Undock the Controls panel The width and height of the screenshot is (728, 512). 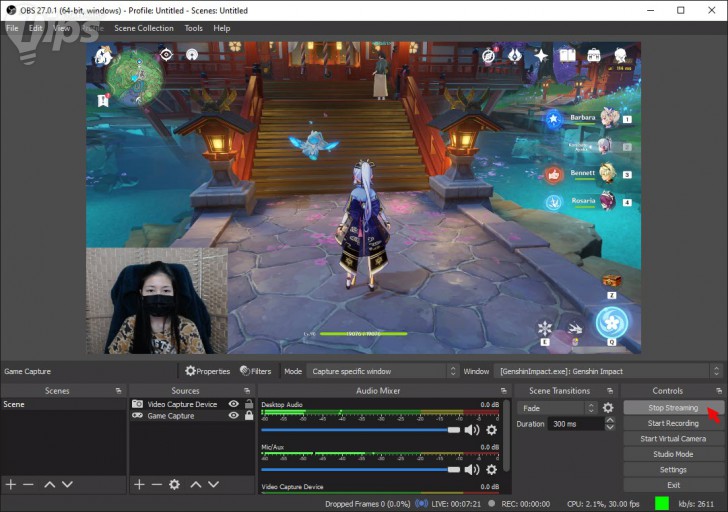click(x=719, y=391)
